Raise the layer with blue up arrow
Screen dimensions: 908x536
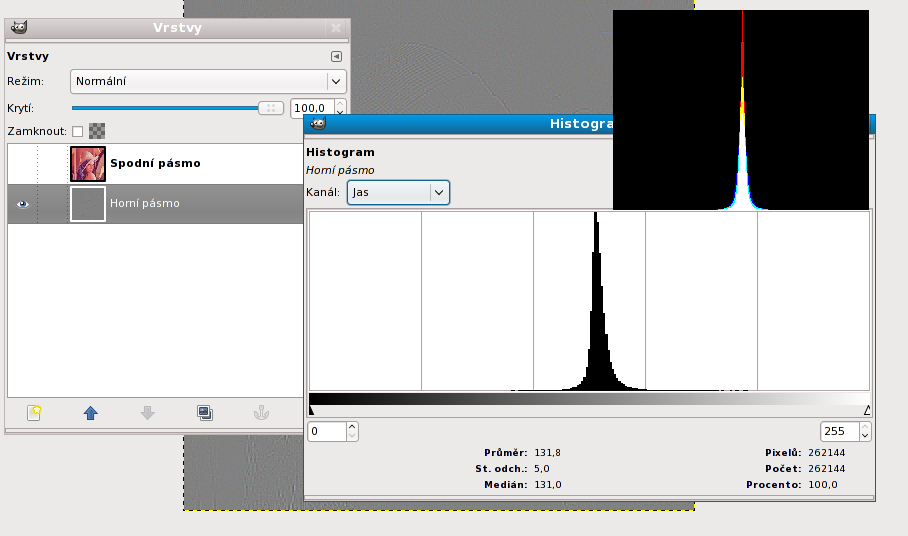pyautogui.click(x=90, y=413)
